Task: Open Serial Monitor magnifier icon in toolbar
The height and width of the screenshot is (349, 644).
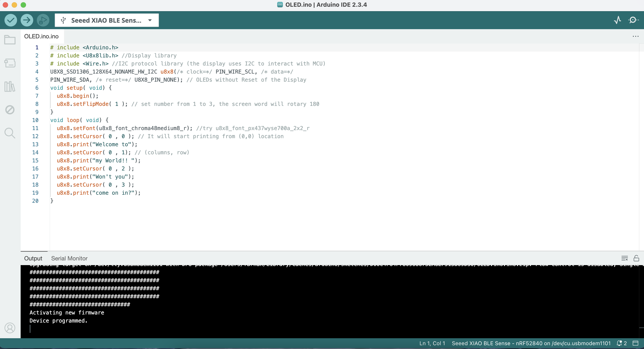Action: point(633,20)
